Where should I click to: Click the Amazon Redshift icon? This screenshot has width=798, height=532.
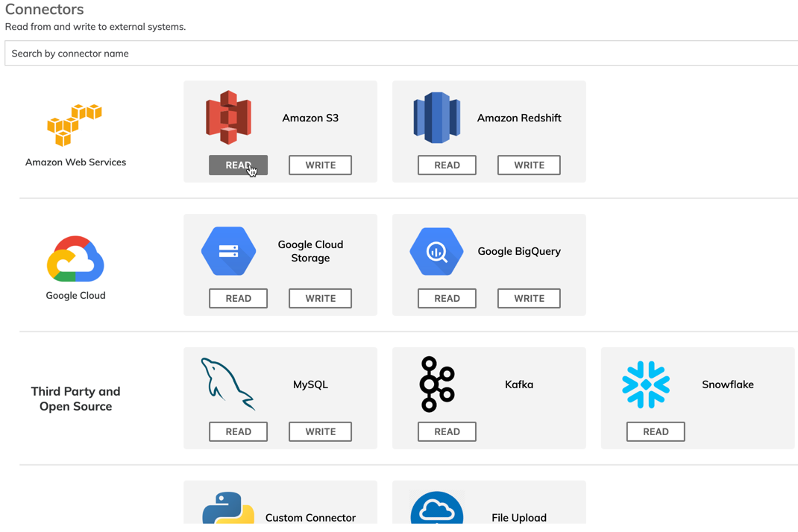[x=436, y=118]
